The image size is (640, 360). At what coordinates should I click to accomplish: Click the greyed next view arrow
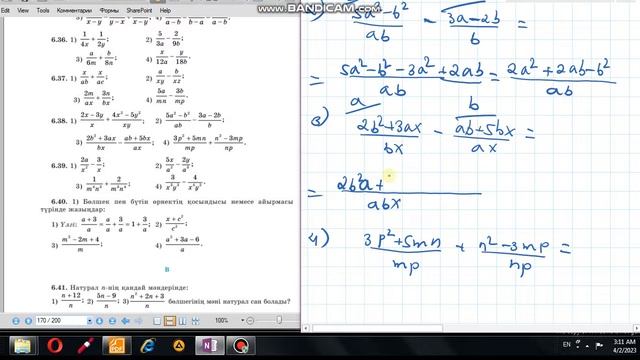tap(138, 321)
